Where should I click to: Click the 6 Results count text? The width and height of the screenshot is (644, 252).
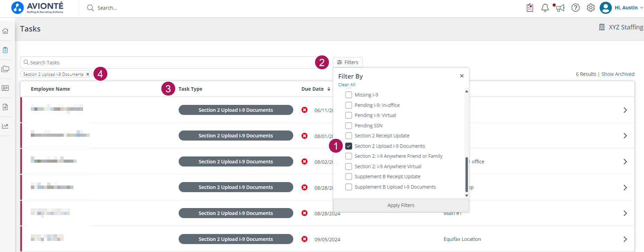tap(586, 74)
